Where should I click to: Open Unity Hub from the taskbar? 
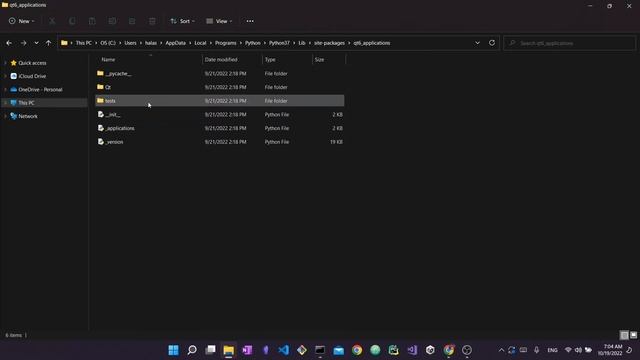pyautogui.click(x=430, y=350)
